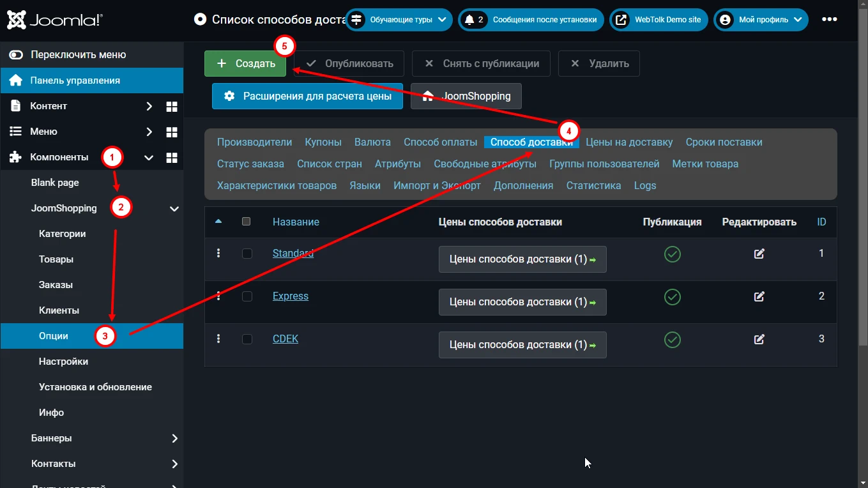The width and height of the screenshot is (868, 488).
Task: Open Настройки in JoomShopping menu
Action: (x=63, y=362)
